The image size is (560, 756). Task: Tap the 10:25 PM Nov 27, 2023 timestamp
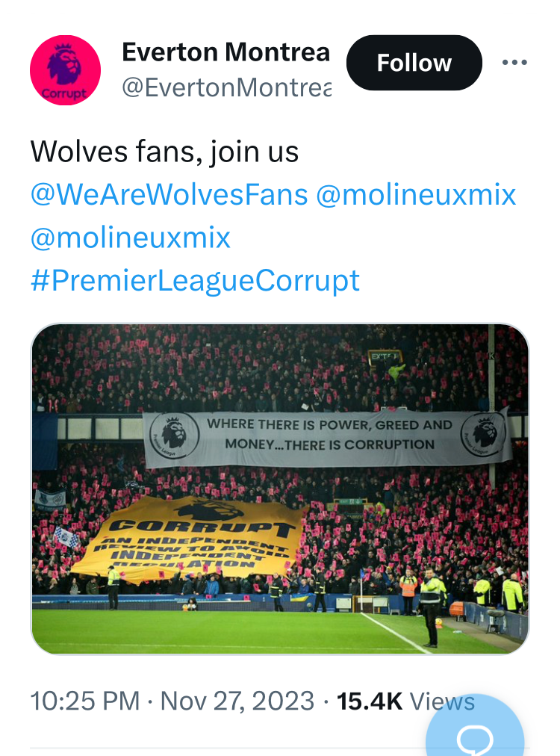[x=172, y=701]
